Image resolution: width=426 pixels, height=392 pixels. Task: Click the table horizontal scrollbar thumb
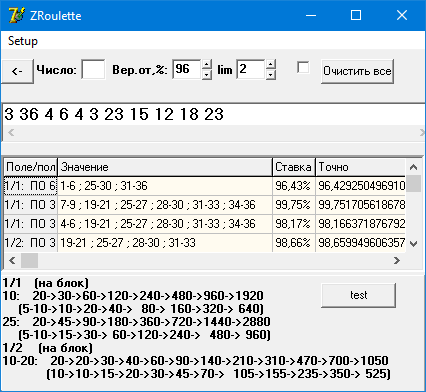point(29,260)
